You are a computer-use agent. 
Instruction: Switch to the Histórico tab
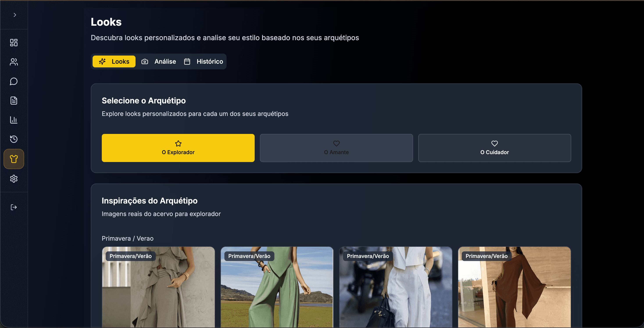[204, 61]
